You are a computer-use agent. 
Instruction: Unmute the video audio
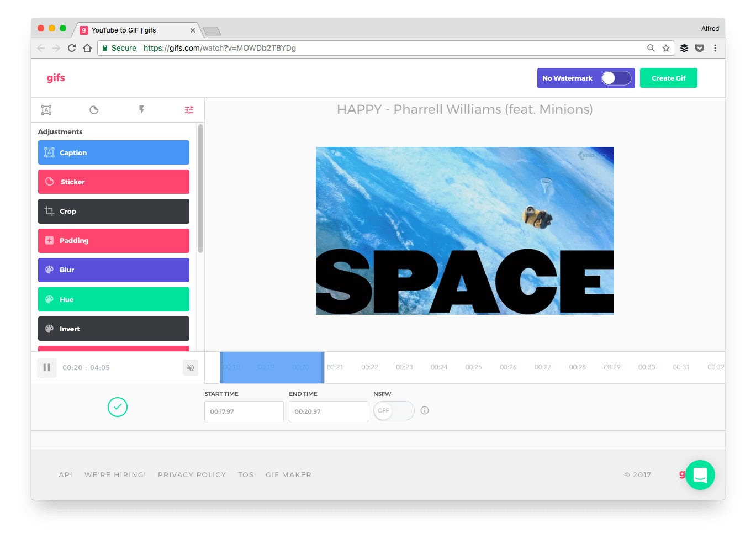coord(191,368)
